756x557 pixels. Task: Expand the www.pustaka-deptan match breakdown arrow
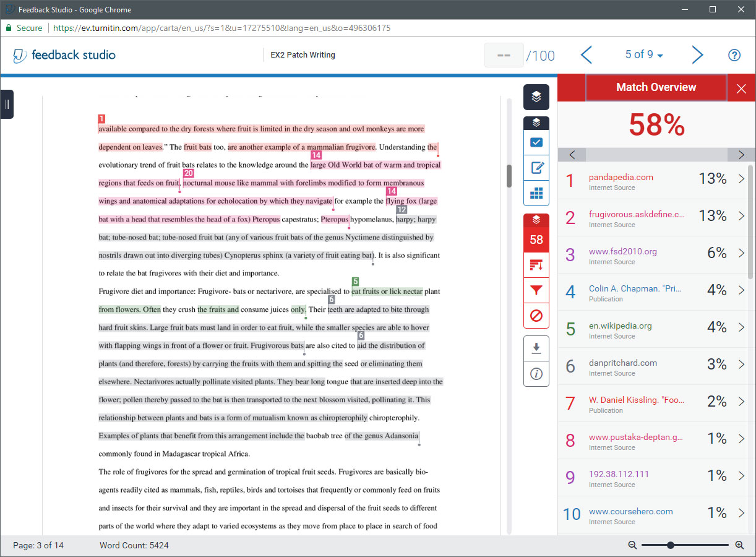[742, 439]
